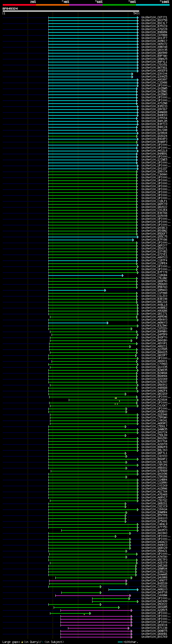
Task: Select label UniRef100_Q4SEX4
Action: click(154, 625)
